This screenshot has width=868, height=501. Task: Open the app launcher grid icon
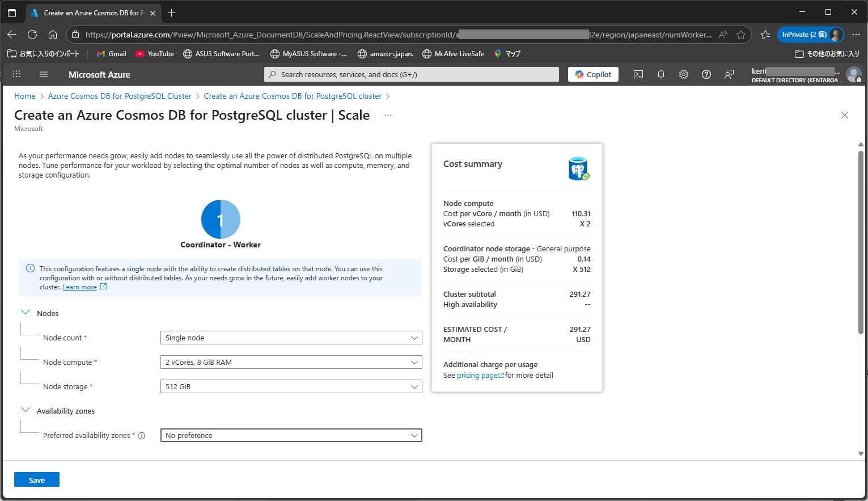[16, 74]
